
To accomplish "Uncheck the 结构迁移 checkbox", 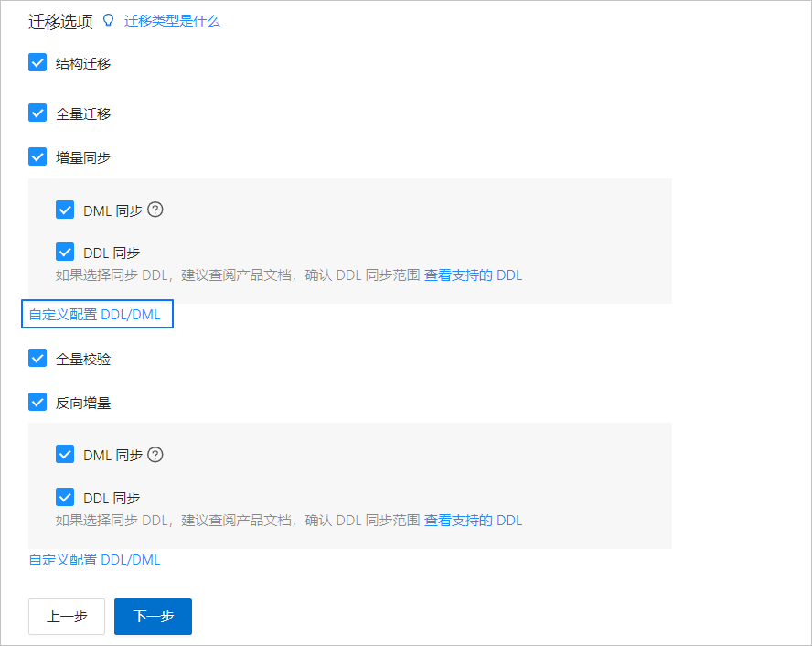I will [37, 63].
